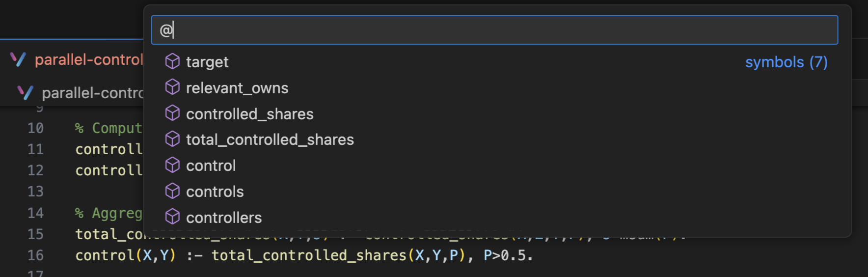Navigate to the controllers symbol
Image resolution: width=868 pixels, height=277 pixels.
pyautogui.click(x=497, y=218)
